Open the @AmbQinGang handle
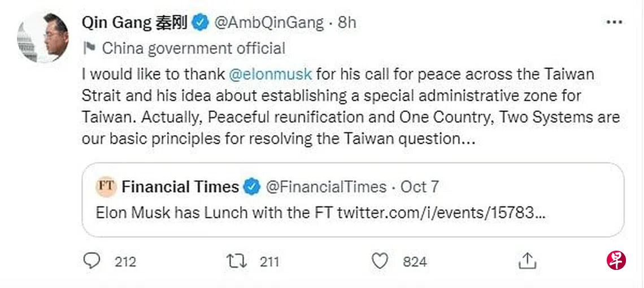Viewport: 644px width, 288px height. click(268, 23)
